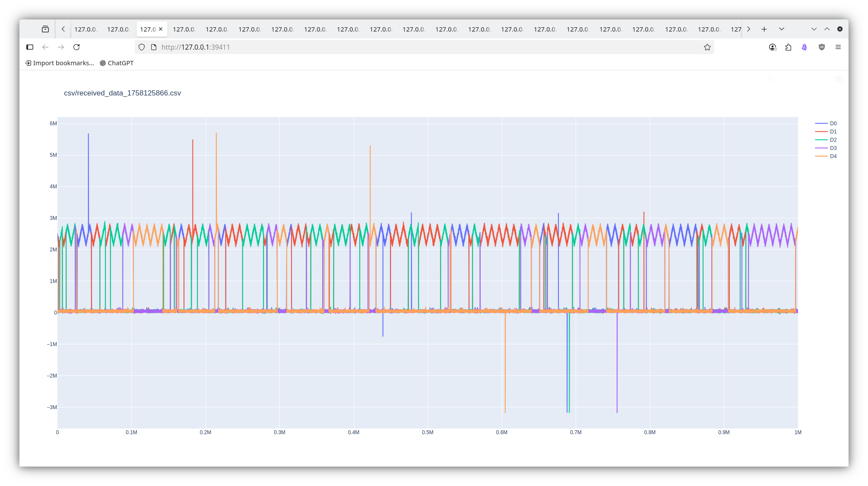Reload the current page
This screenshot has width=868, height=486.
[76, 47]
